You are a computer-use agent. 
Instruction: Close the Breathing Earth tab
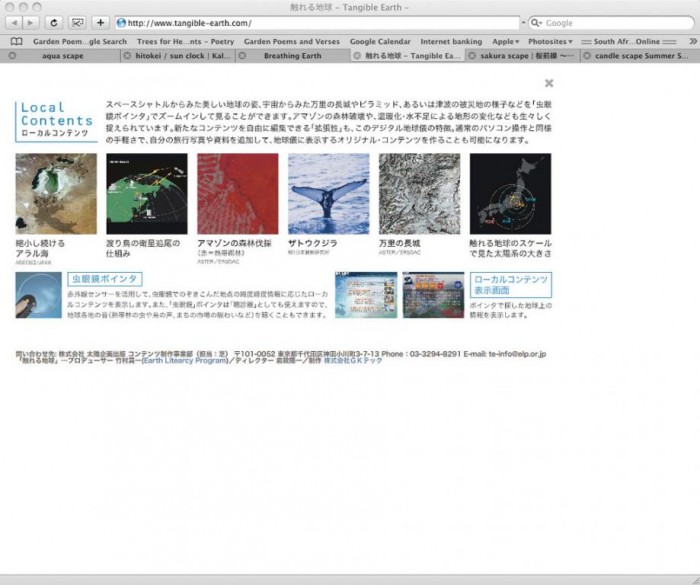pos(242,56)
